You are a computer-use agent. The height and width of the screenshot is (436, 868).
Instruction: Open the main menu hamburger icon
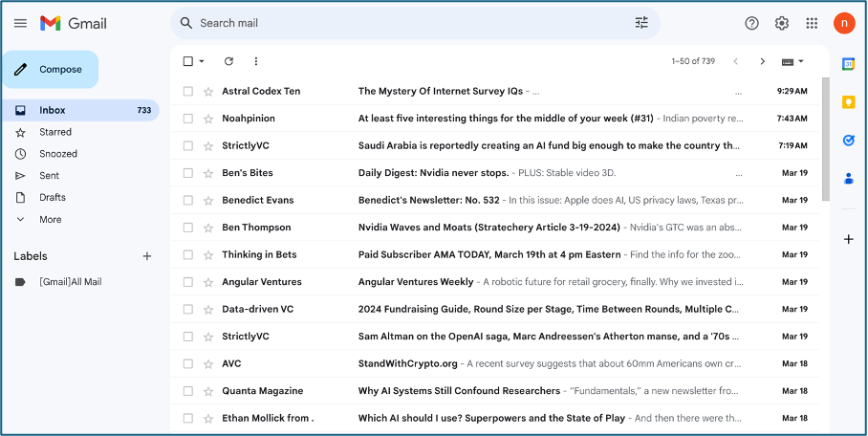tap(20, 23)
